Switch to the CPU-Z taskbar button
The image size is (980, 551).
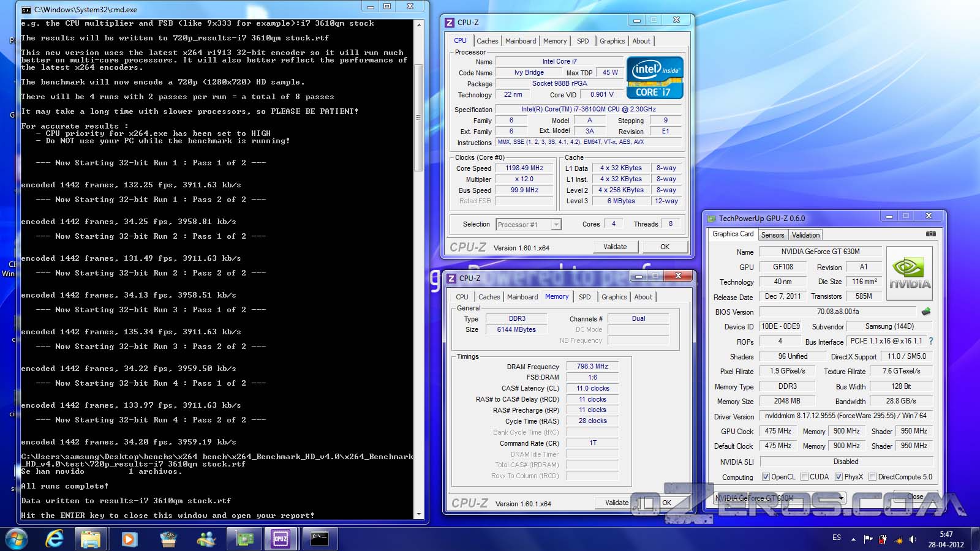point(281,539)
